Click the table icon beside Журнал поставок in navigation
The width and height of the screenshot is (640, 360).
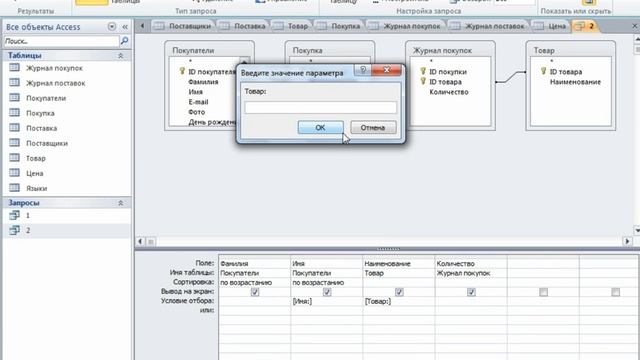[14, 83]
